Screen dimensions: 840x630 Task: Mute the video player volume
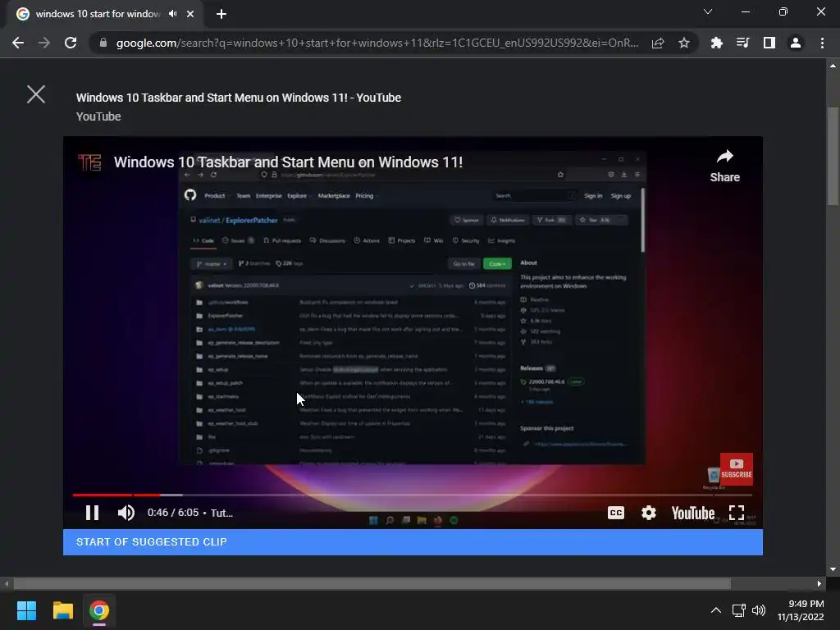pyautogui.click(x=126, y=513)
